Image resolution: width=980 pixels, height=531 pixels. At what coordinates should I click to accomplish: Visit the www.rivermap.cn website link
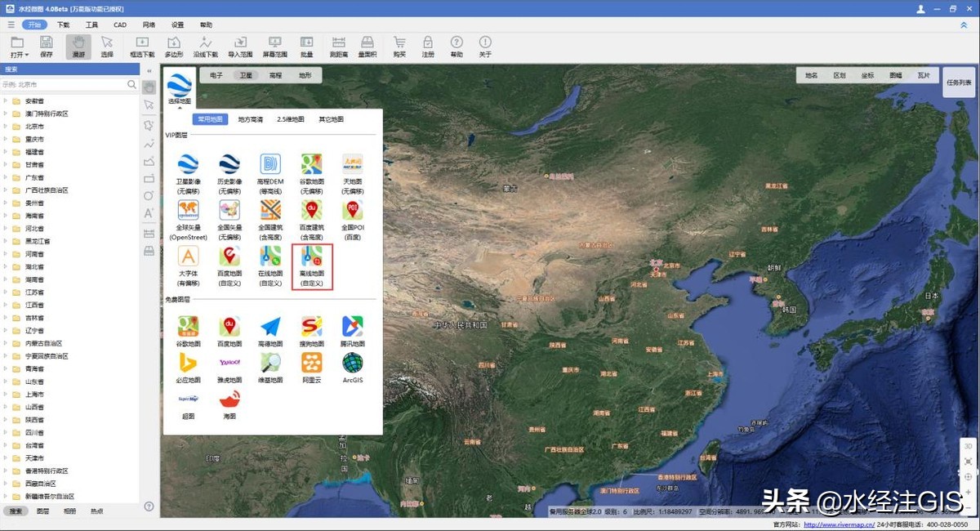point(839,524)
